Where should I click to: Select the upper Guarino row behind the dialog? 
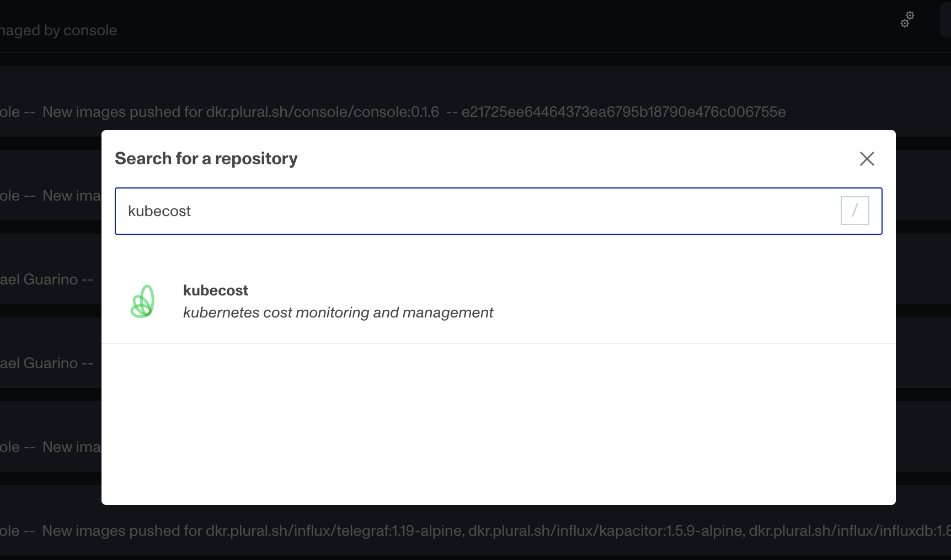point(47,279)
